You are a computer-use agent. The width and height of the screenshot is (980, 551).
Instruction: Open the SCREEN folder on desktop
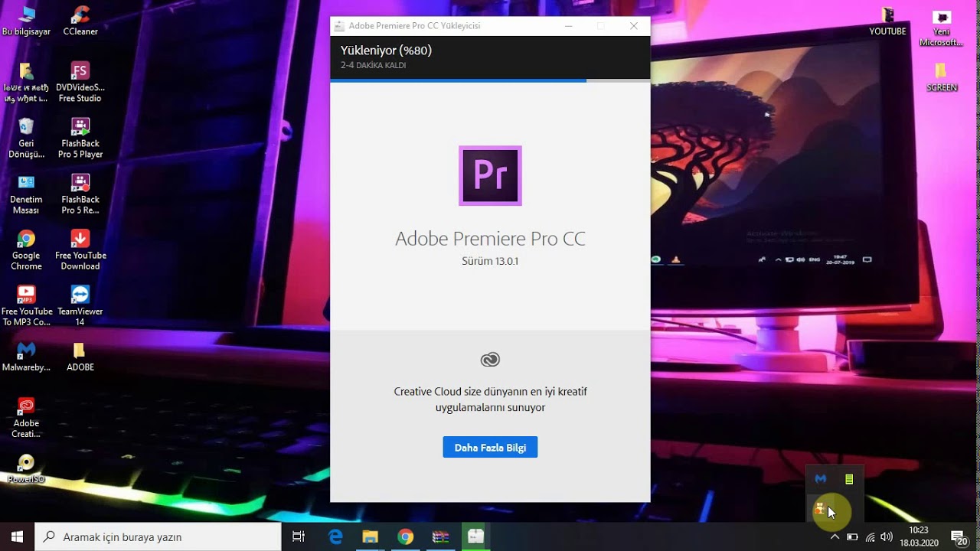(x=942, y=77)
